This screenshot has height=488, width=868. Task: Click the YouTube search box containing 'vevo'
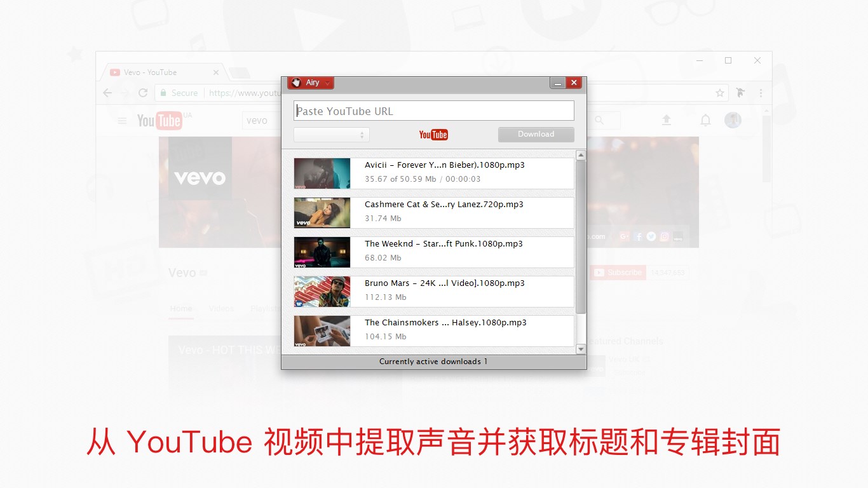point(261,120)
